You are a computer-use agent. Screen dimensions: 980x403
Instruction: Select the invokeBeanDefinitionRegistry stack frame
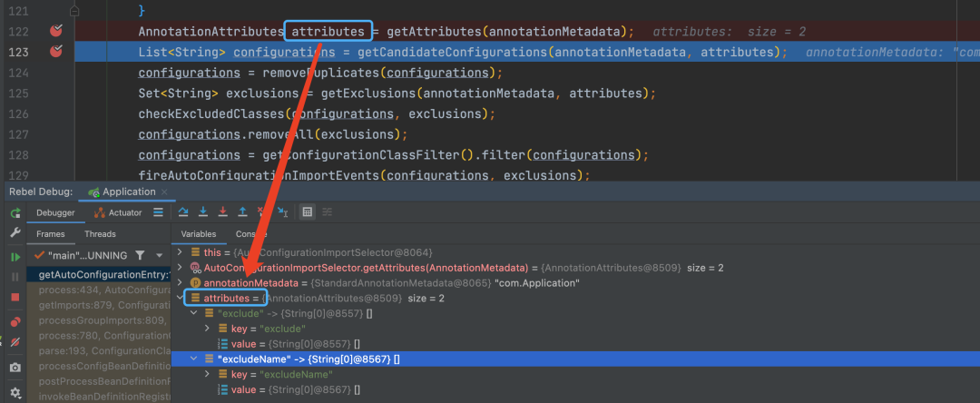tap(99, 396)
